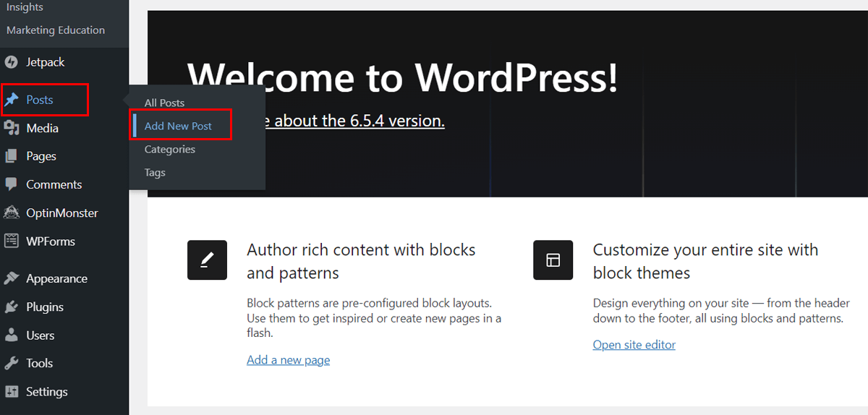
Task: Choose Add New Post in the submenu
Action: pos(178,126)
